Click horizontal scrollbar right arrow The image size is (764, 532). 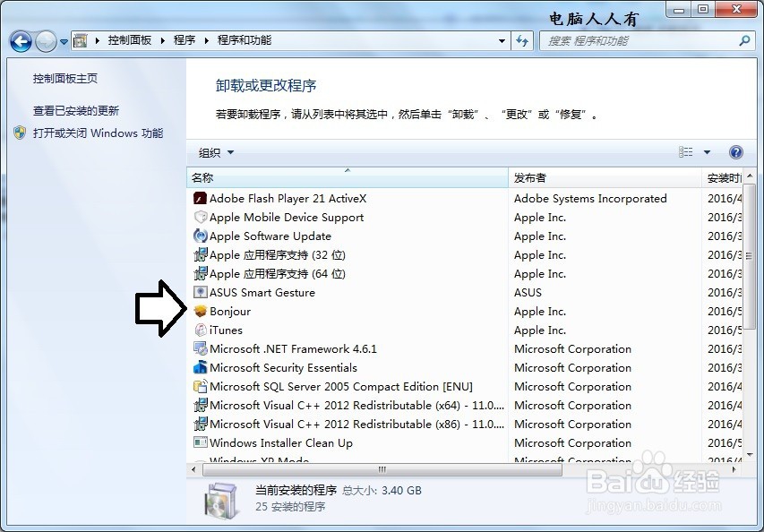[734, 469]
